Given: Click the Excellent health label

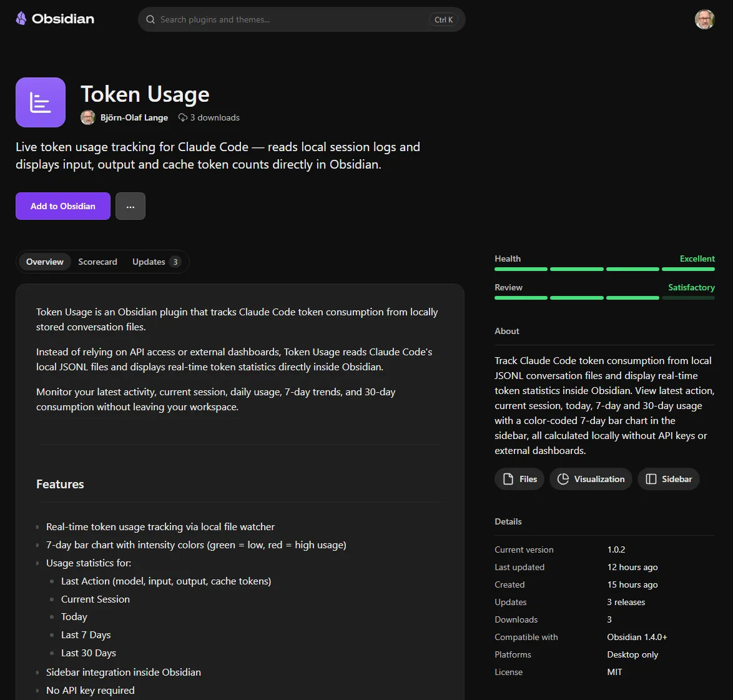Looking at the screenshot, I should click(697, 259).
